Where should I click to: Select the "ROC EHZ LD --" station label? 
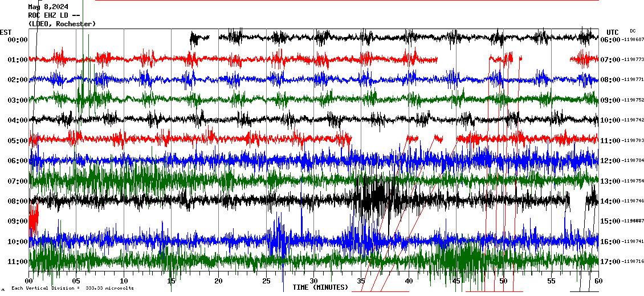(x=54, y=15)
